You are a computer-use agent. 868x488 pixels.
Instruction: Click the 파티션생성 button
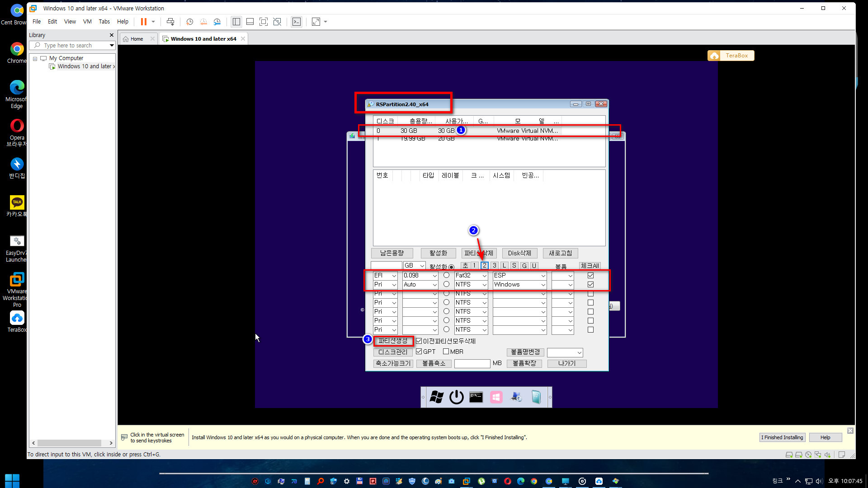(x=393, y=341)
